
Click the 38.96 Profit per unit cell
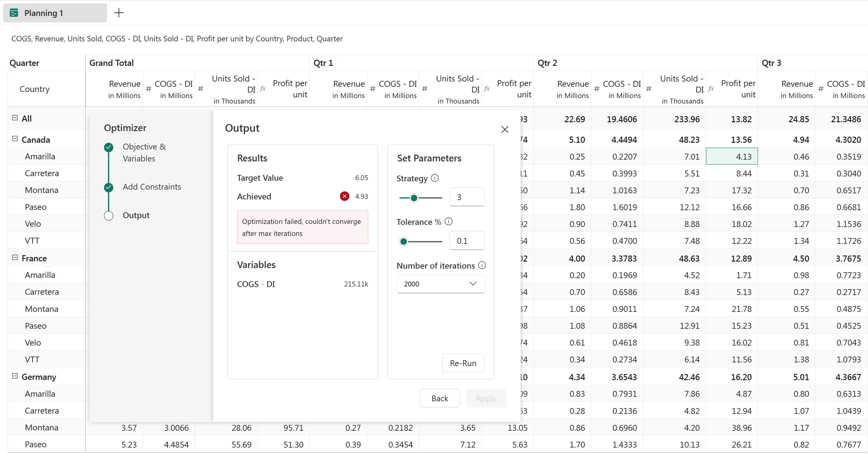742,428
